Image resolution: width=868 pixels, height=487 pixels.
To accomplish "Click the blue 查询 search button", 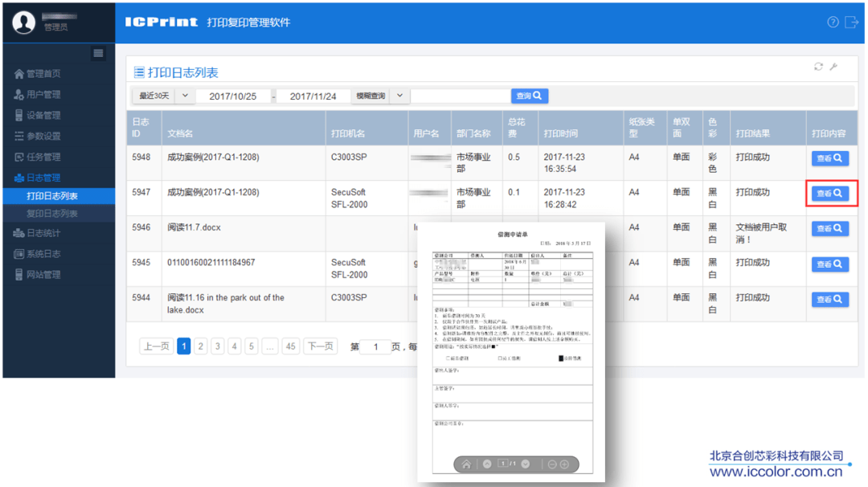I will click(530, 95).
